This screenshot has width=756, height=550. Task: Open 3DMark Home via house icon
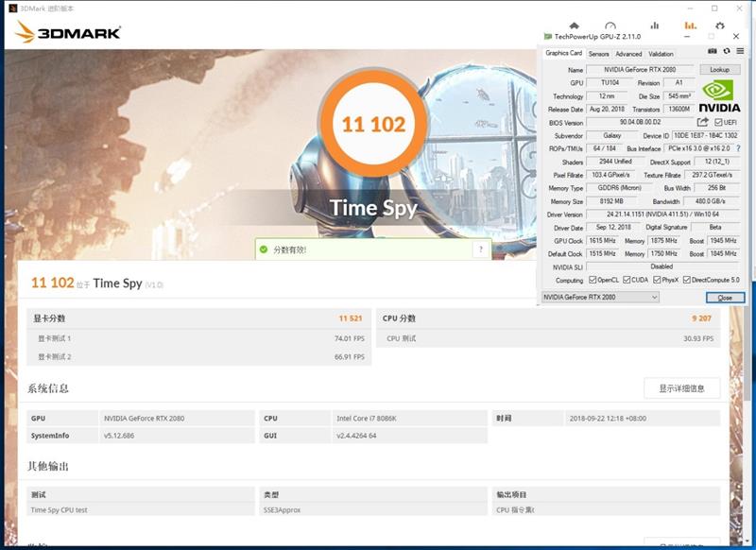tap(574, 26)
